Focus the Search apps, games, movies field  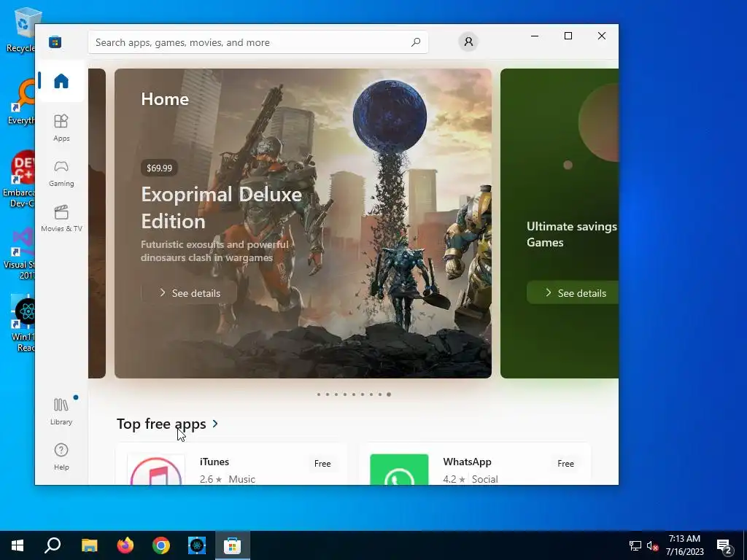pos(258,42)
